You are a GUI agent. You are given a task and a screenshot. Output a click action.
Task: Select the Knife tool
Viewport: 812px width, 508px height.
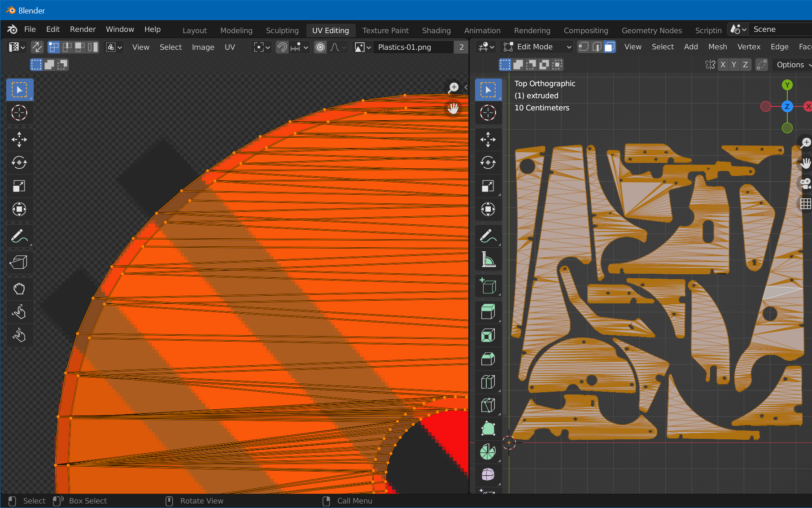tap(488, 405)
